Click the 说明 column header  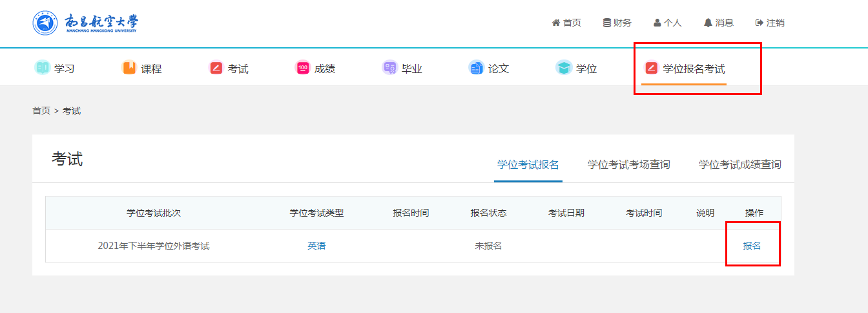(x=705, y=213)
